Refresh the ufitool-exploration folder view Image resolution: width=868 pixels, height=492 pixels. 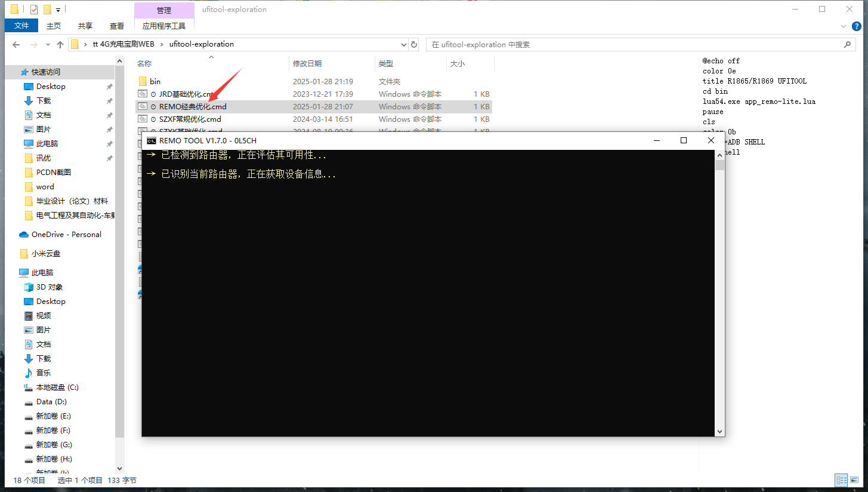tap(414, 44)
